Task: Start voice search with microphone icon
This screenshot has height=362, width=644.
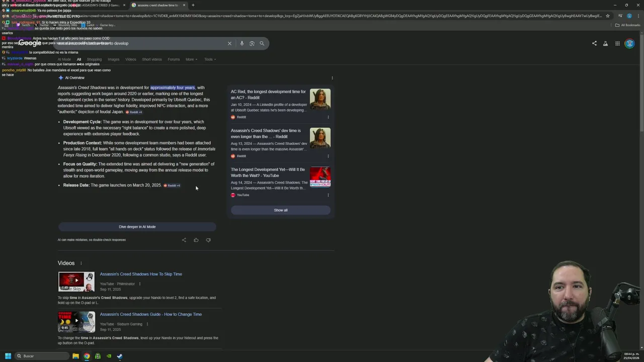Action: click(x=242, y=43)
